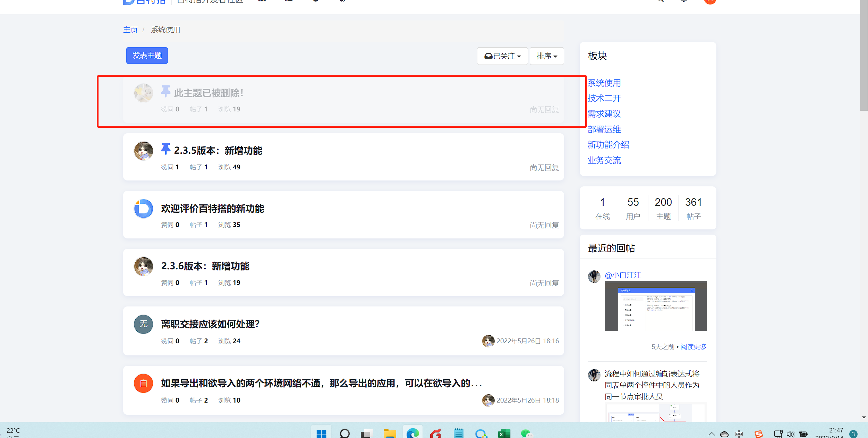Open the 排序 sort dropdown
The width and height of the screenshot is (868, 438).
(x=547, y=56)
